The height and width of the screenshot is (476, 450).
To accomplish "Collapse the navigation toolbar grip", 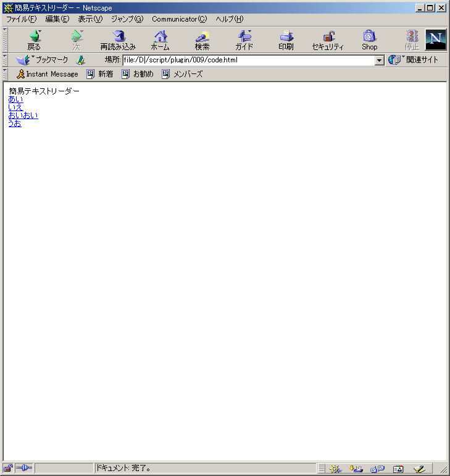I will (5, 40).
